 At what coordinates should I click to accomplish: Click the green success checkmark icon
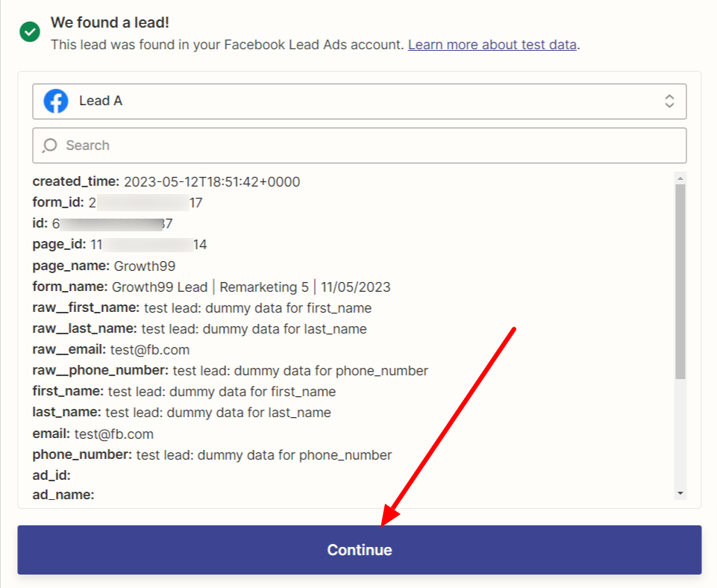[x=30, y=31]
